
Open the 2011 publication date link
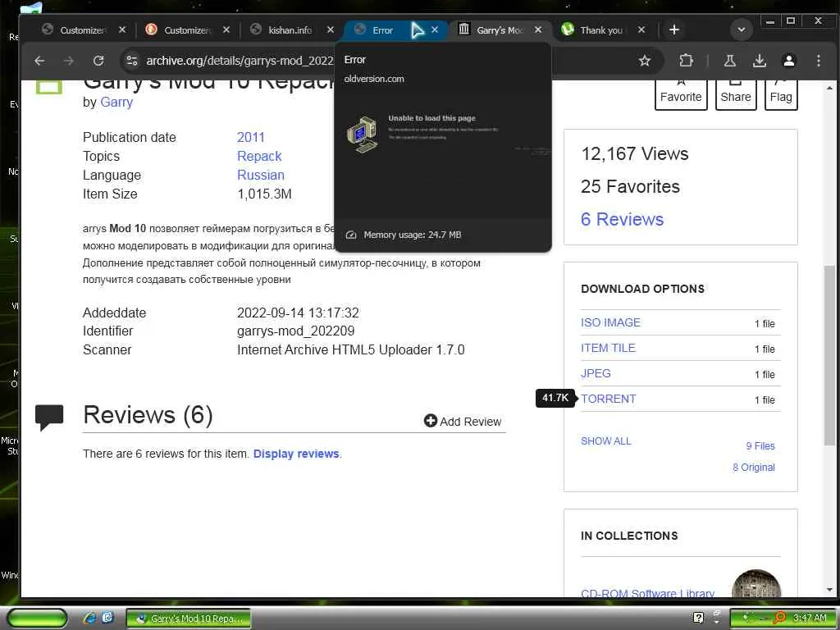tap(251, 137)
